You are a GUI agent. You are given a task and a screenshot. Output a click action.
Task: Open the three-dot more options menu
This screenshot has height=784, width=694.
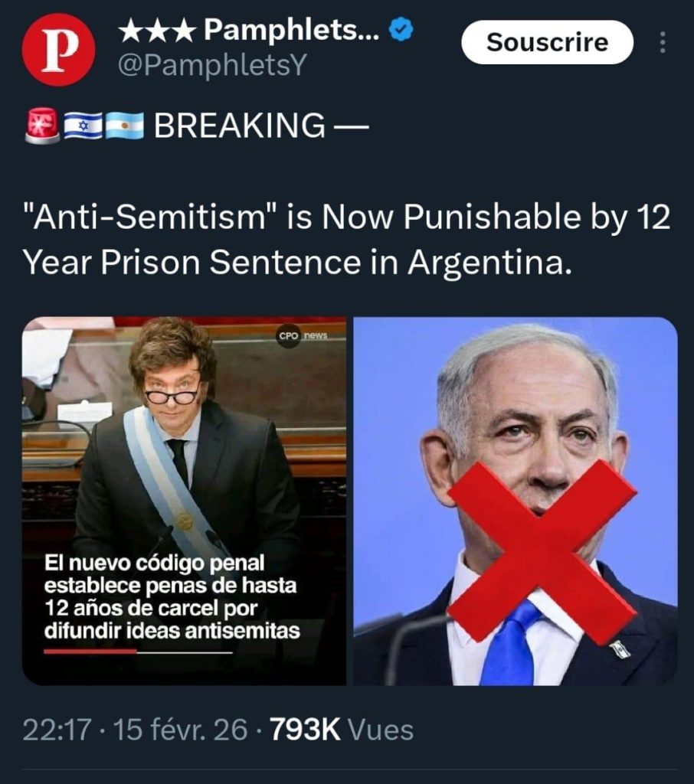(663, 43)
